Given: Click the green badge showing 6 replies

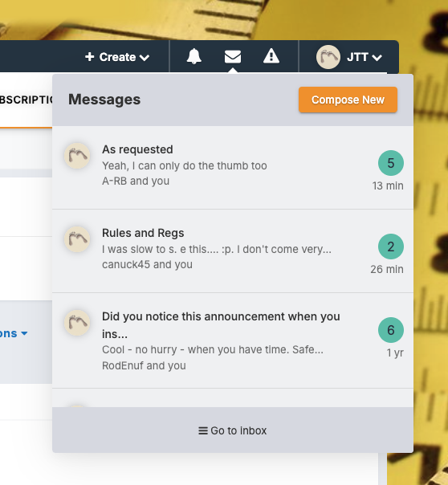Looking at the screenshot, I should (x=391, y=330).
